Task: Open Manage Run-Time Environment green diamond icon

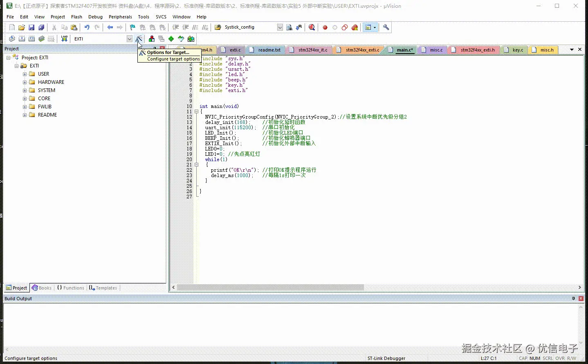Action: 171,39
